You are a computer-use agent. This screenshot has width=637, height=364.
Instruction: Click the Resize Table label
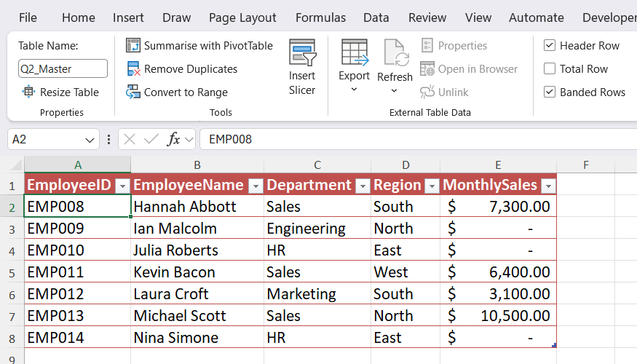[69, 92]
